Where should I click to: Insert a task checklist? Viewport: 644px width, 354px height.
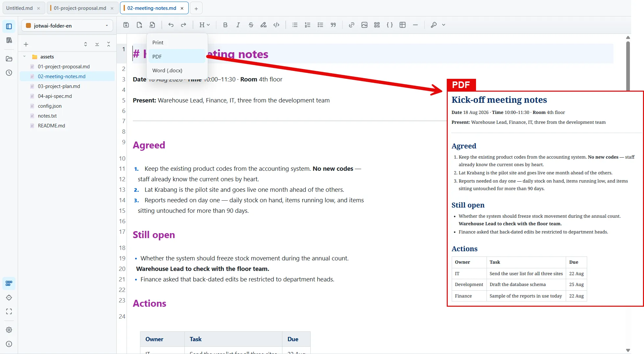tap(320, 25)
